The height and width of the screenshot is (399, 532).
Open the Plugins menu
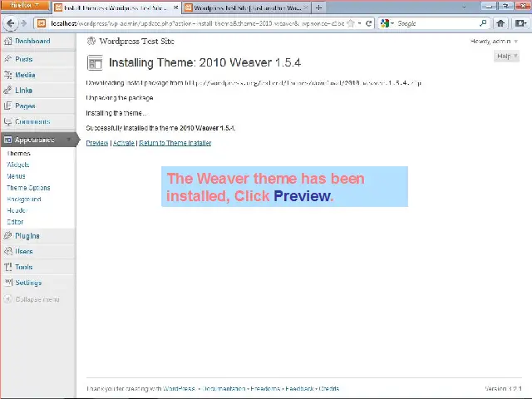tap(27, 236)
